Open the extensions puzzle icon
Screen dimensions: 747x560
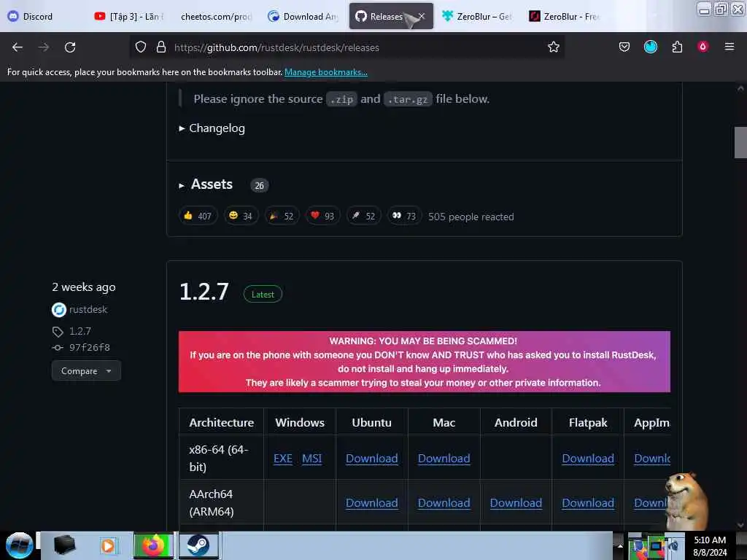point(677,47)
